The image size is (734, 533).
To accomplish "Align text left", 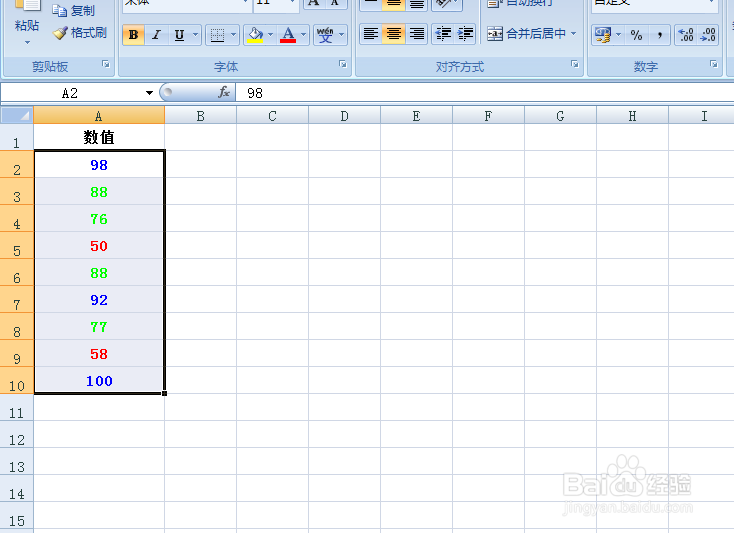I will pos(371,34).
